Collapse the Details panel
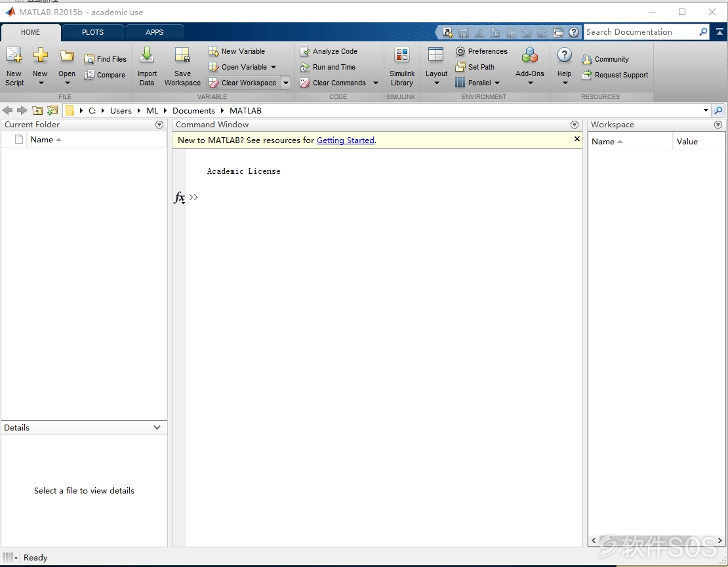Image resolution: width=728 pixels, height=567 pixels. 157,428
